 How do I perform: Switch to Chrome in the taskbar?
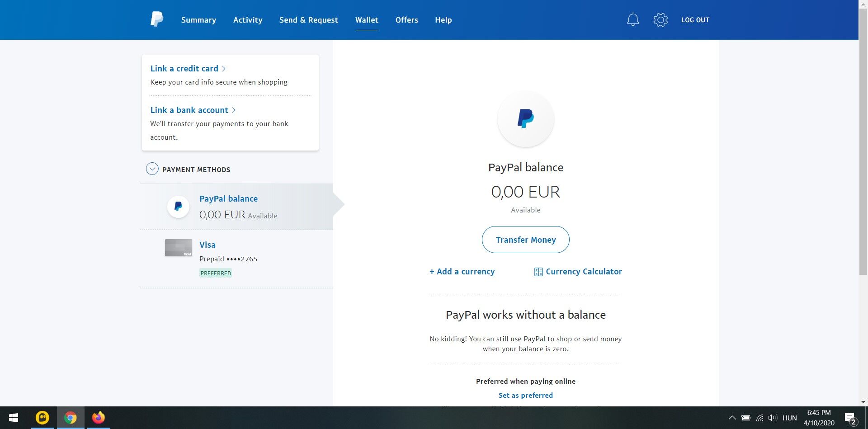pos(71,418)
